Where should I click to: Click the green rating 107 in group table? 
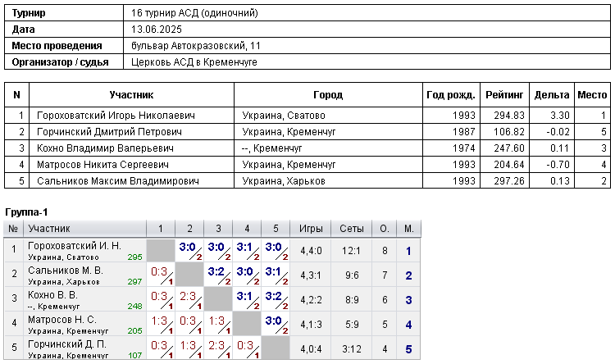[134, 355]
